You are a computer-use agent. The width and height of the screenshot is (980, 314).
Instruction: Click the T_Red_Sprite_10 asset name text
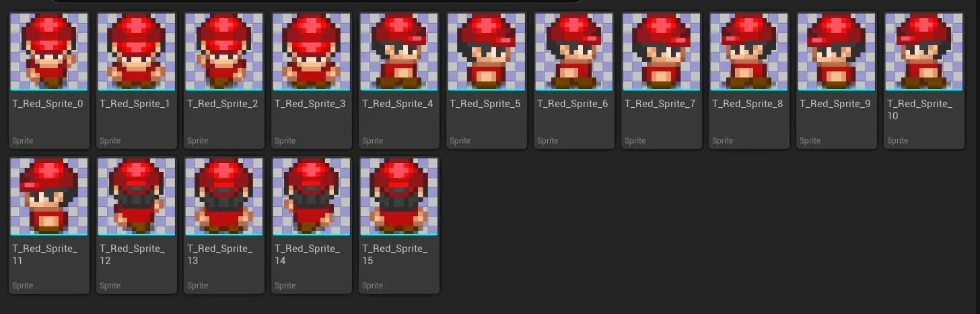tap(920, 110)
